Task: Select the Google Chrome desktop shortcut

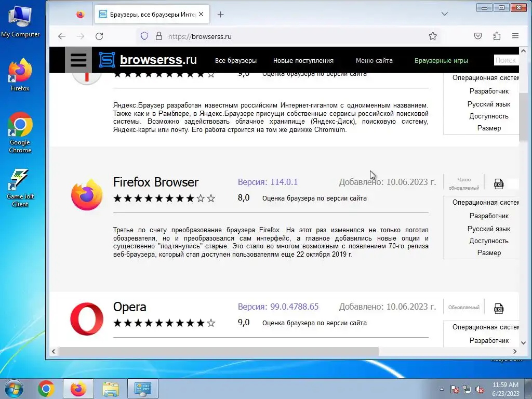Action: click(x=20, y=132)
